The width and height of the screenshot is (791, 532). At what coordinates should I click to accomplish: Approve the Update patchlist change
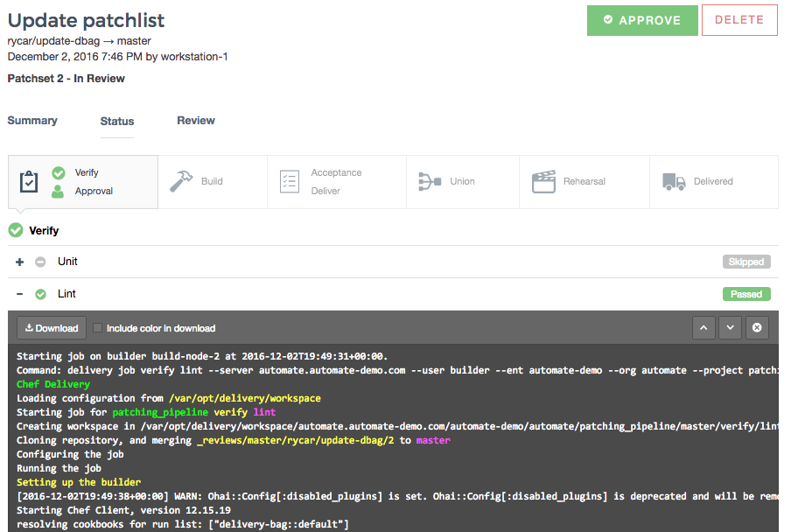point(642,20)
